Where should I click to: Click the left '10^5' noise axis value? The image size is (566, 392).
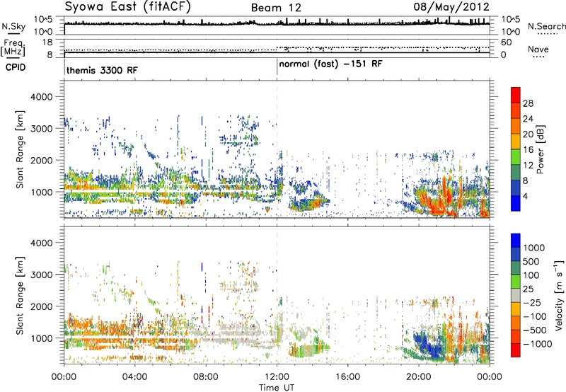tap(43, 19)
